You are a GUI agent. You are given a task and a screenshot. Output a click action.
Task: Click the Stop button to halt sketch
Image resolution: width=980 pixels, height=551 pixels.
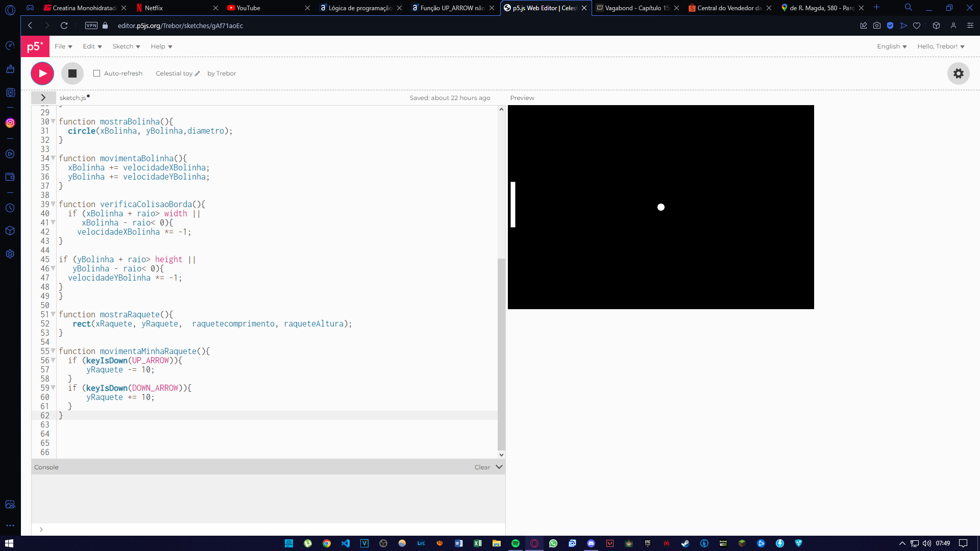[72, 73]
